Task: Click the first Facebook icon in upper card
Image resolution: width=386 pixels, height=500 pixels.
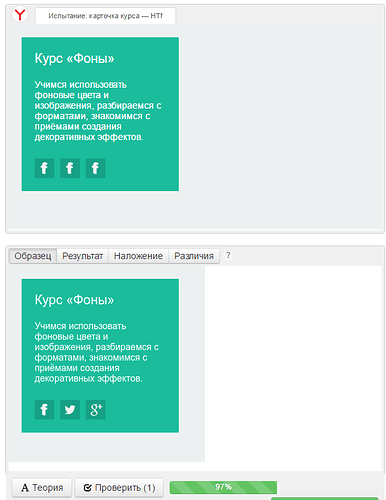Action: coord(44,168)
